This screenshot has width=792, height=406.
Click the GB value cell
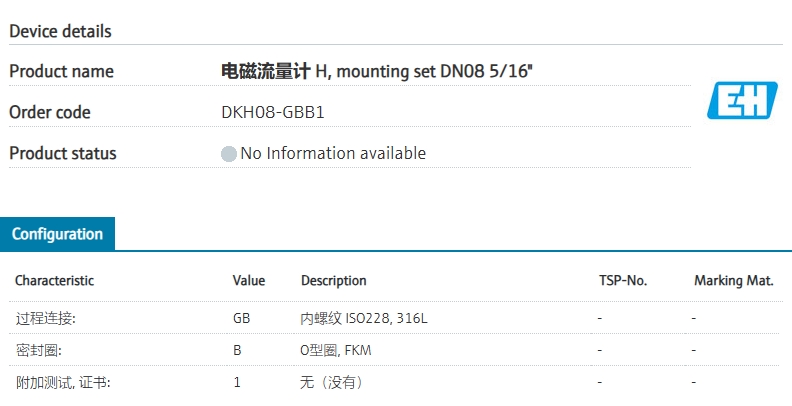(x=241, y=318)
